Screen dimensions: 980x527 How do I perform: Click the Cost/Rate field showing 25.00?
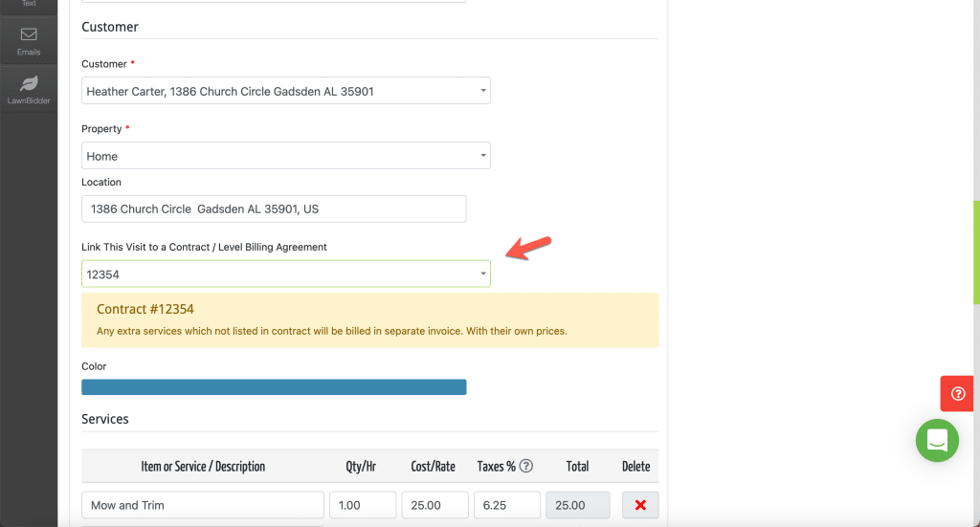[435, 505]
